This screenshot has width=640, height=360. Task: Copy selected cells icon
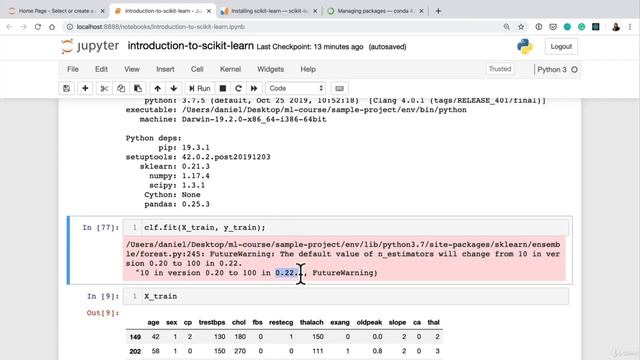tap(121, 88)
